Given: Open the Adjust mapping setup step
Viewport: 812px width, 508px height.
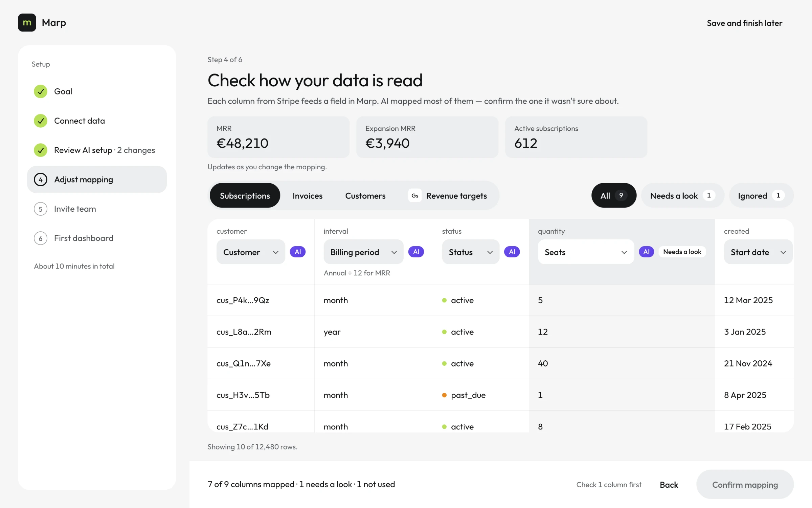Looking at the screenshot, I should point(97,179).
